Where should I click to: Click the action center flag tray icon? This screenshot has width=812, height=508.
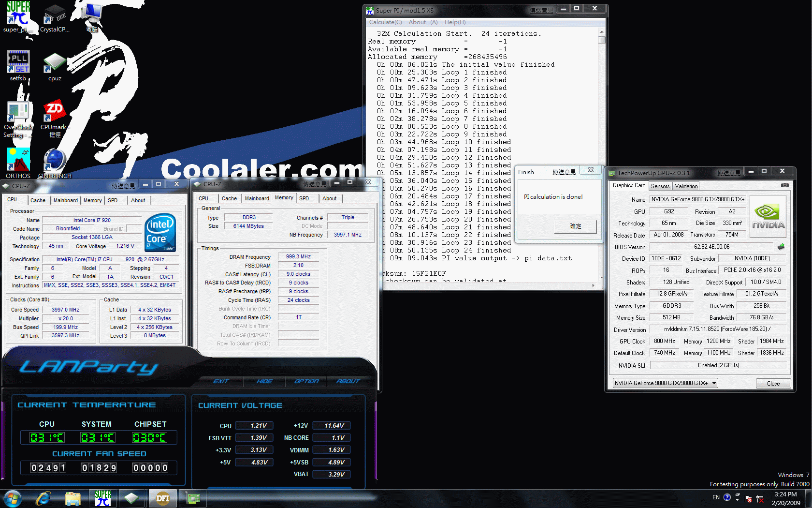click(x=748, y=499)
